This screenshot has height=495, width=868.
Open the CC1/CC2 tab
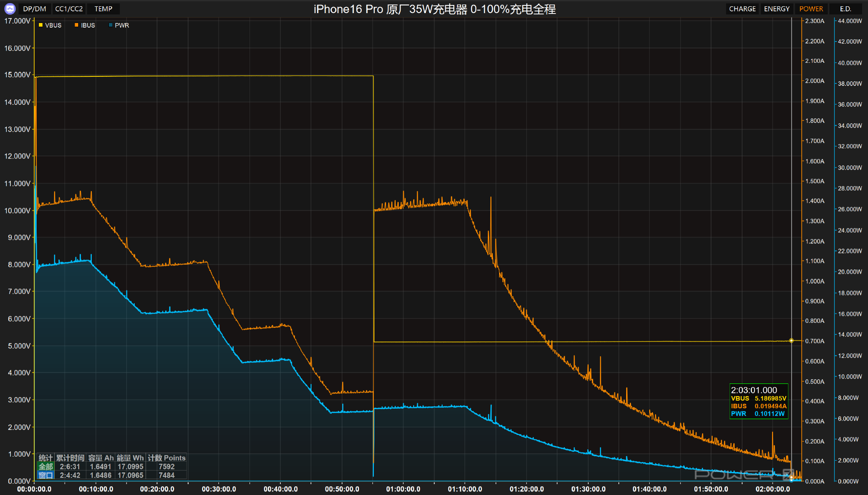(x=69, y=9)
